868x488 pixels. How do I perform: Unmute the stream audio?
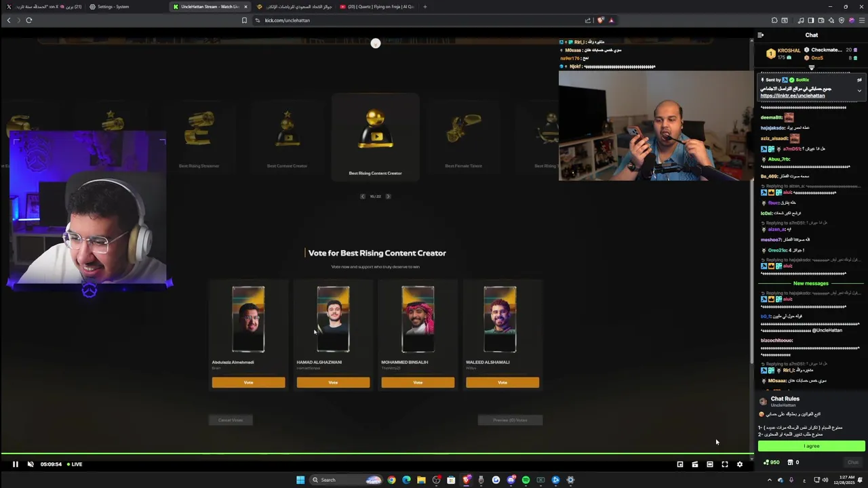click(31, 464)
